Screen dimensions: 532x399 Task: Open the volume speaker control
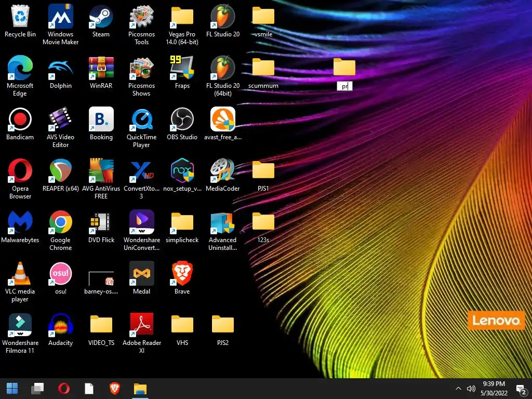coord(471,389)
